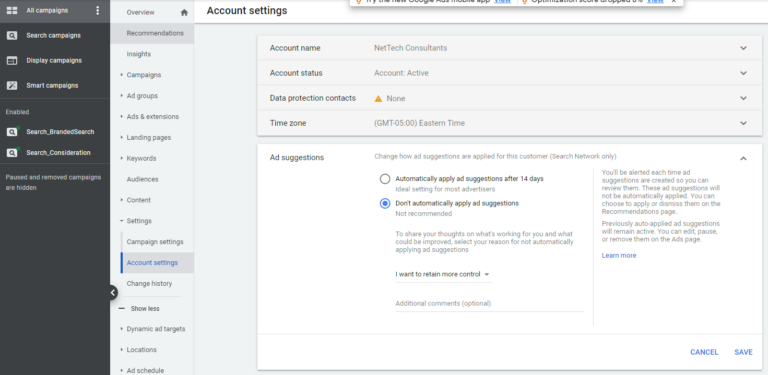
Task: Expand the Time zone row chevron
Action: pyautogui.click(x=744, y=123)
